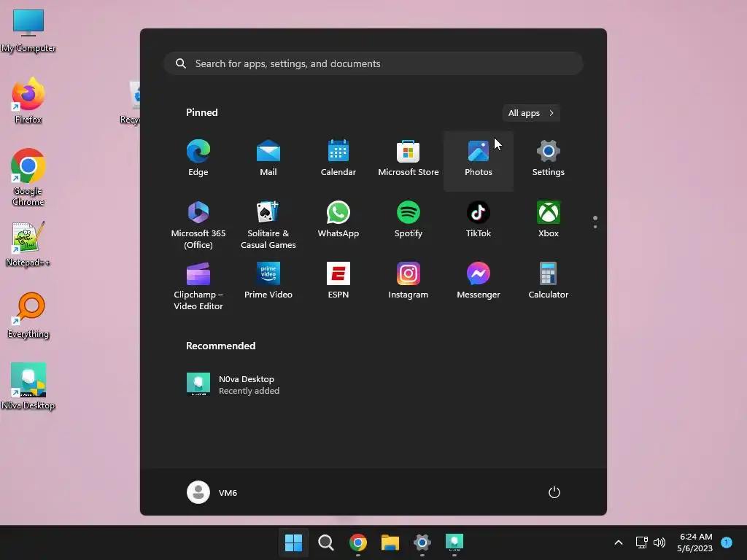The width and height of the screenshot is (747, 560).
Task: Launch Instagram
Action: [409, 281]
